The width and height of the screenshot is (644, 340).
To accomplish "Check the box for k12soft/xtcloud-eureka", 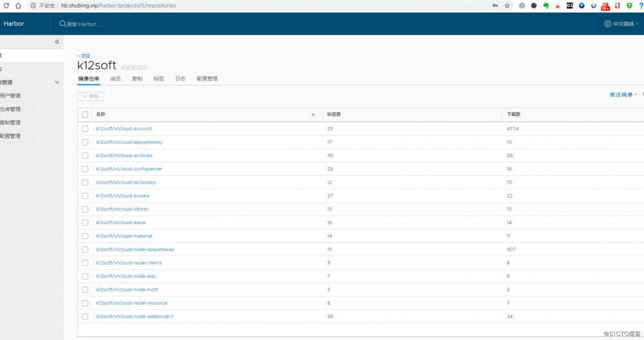I will coord(85,196).
